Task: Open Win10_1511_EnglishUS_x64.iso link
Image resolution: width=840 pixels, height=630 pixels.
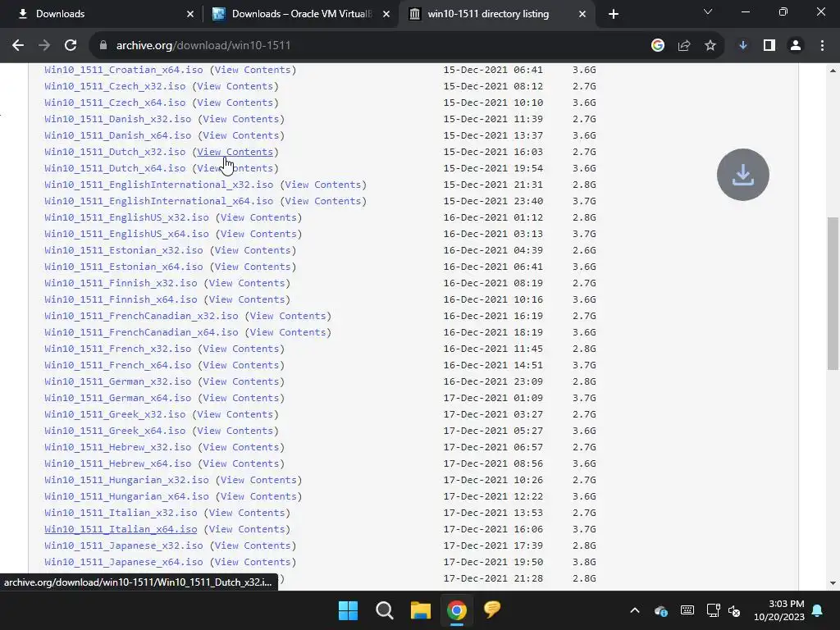Action: click(126, 234)
